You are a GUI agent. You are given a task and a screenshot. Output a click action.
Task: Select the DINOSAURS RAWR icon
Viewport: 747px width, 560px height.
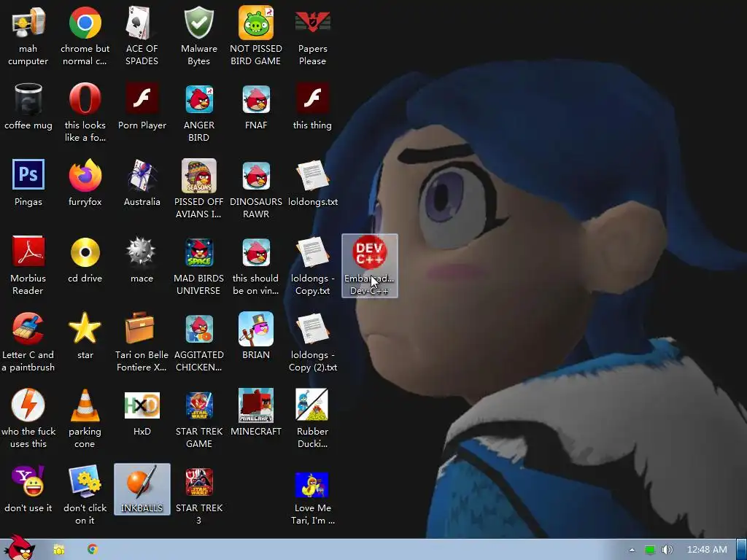pyautogui.click(x=256, y=189)
